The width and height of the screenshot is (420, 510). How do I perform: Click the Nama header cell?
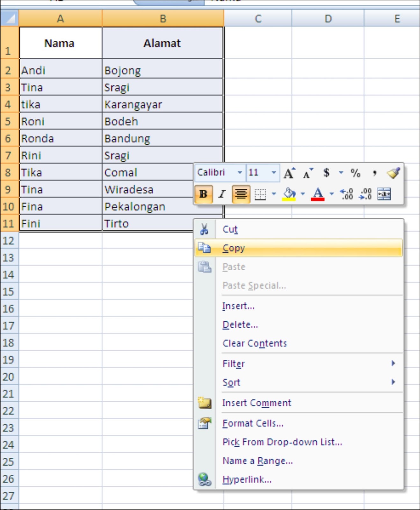(x=61, y=43)
